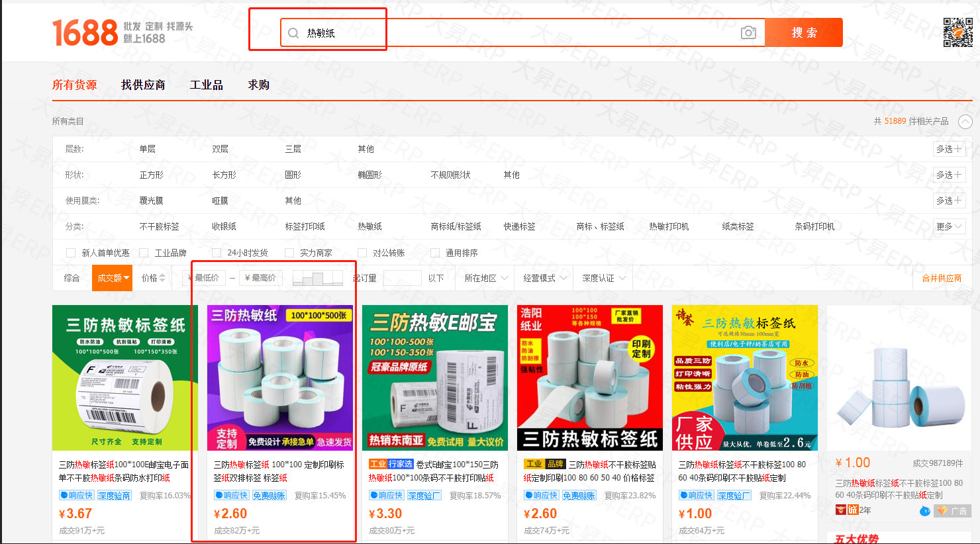Click the search magnifier icon
The height and width of the screenshot is (544, 980).
(293, 33)
